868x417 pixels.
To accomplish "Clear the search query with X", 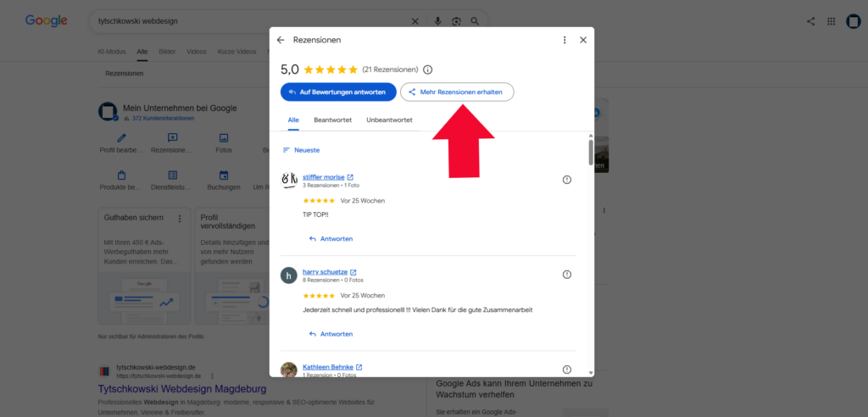I will [x=415, y=21].
